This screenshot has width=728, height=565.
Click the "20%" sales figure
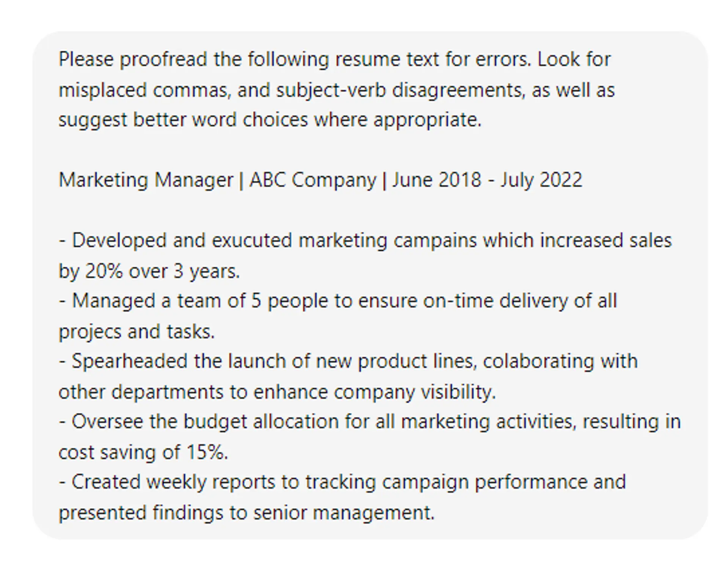pos(104,271)
